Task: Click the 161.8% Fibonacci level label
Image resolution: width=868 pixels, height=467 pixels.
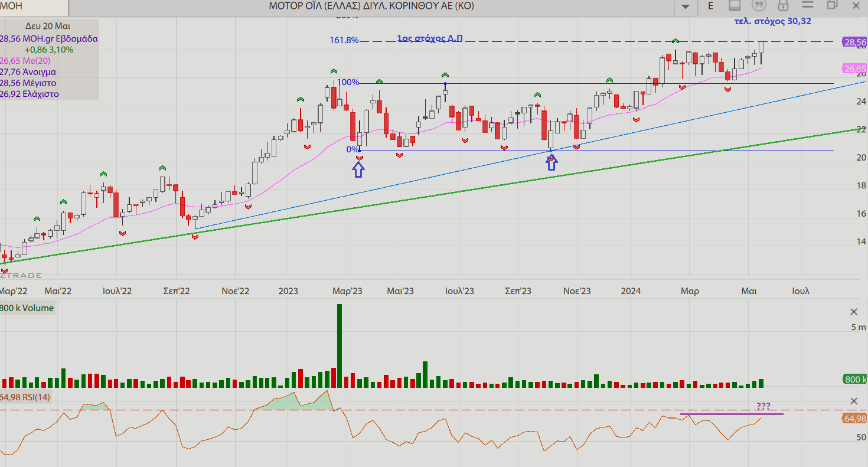Action: tap(344, 40)
